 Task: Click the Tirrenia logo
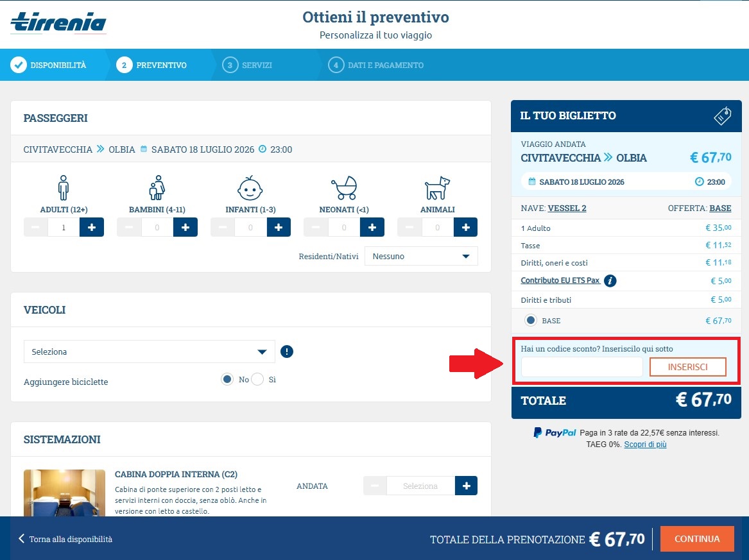[x=58, y=21]
